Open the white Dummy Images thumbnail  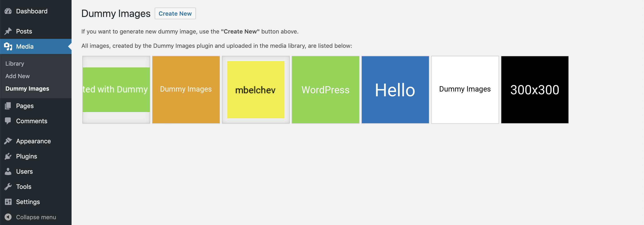[465, 90]
